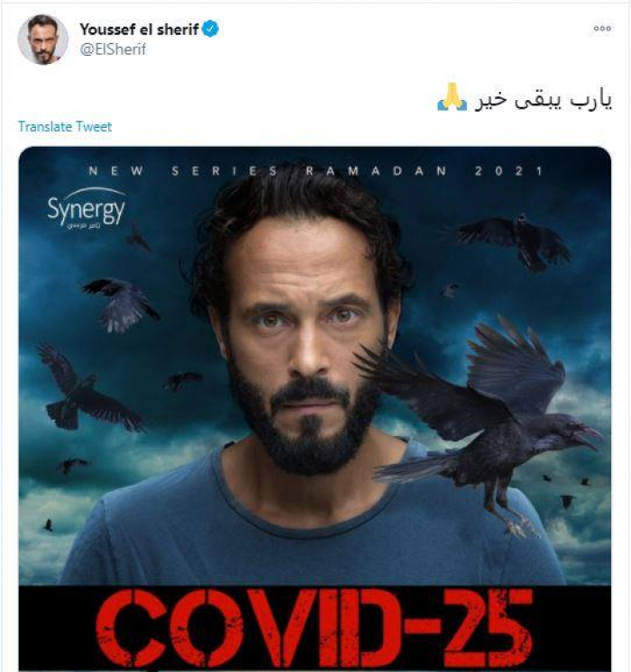Click the crow in the top right sky

[x=516, y=240]
